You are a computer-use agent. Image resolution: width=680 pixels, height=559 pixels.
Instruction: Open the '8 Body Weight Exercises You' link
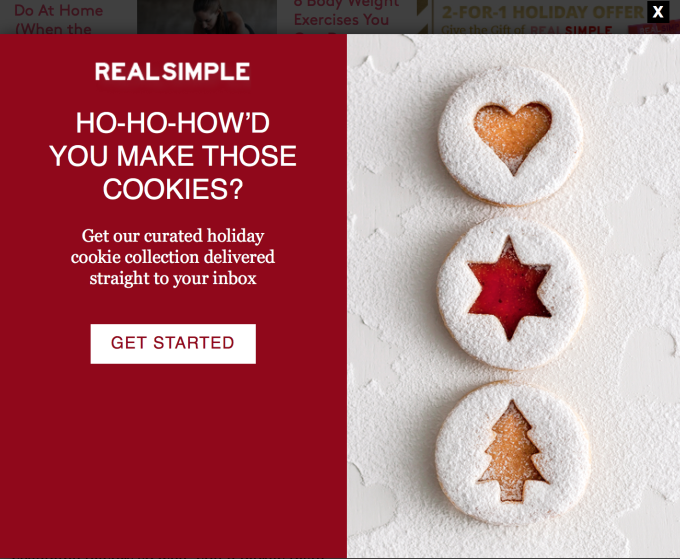tap(346, 15)
